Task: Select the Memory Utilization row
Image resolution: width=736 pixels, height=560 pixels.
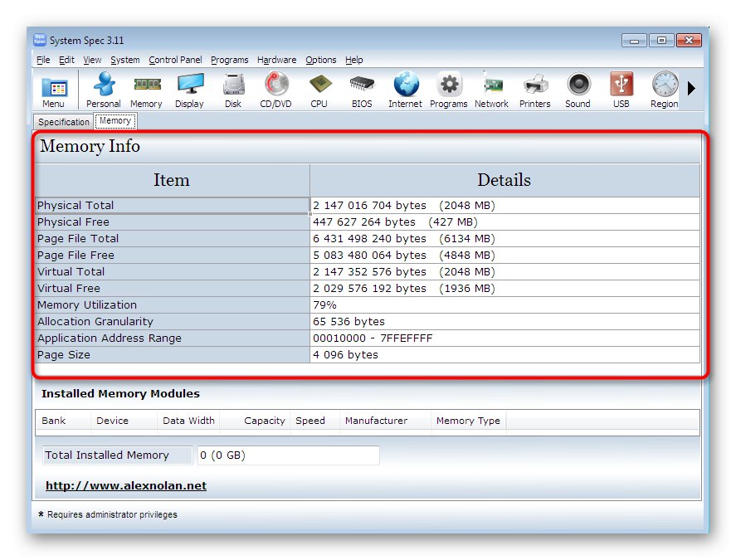Action: pyautogui.click(x=367, y=305)
